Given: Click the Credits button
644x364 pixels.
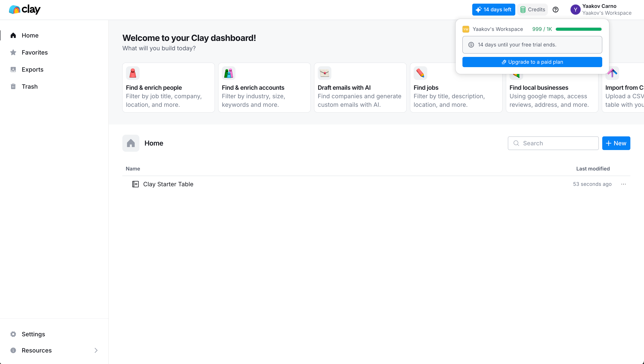Looking at the screenshot, I should pos(533,10).
